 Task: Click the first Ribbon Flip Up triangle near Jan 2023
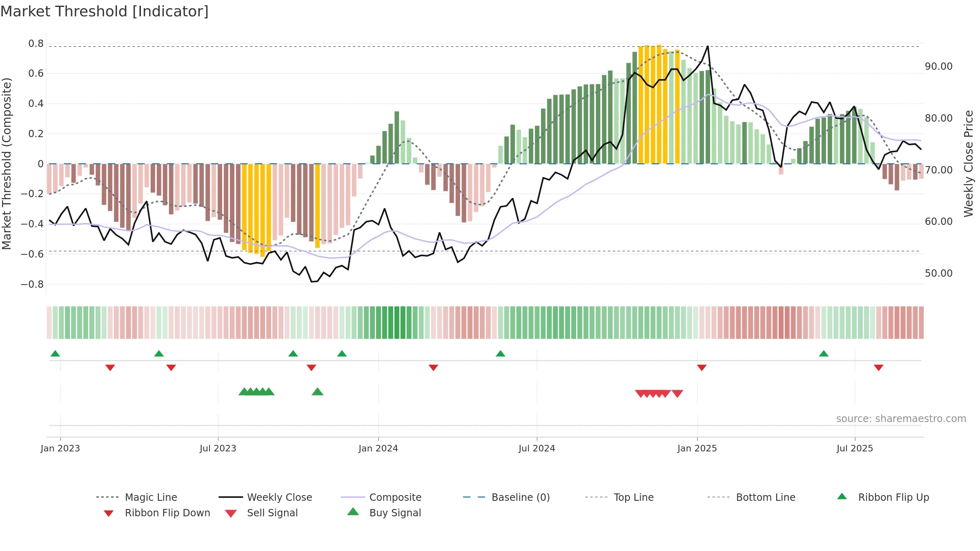(x=55, y=353)
